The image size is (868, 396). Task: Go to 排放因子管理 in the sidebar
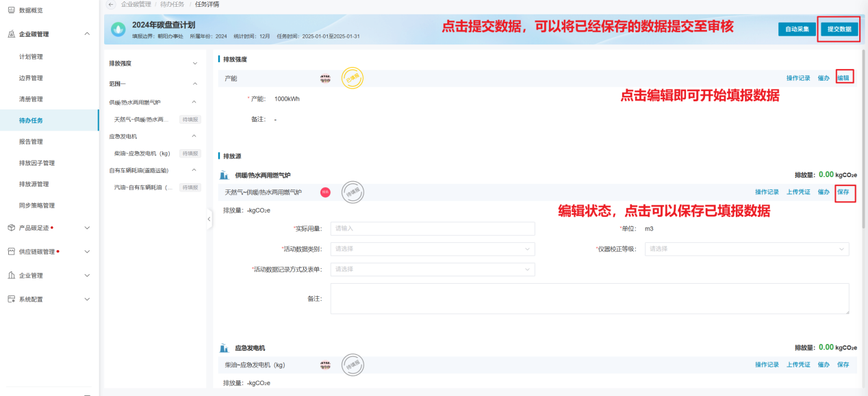pos(37,163)
